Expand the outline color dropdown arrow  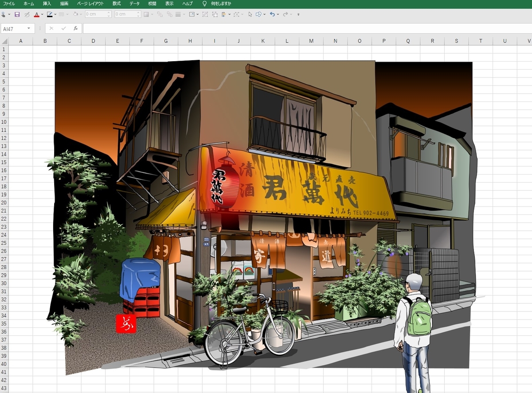pyautogui.click(x=55, y=14)
